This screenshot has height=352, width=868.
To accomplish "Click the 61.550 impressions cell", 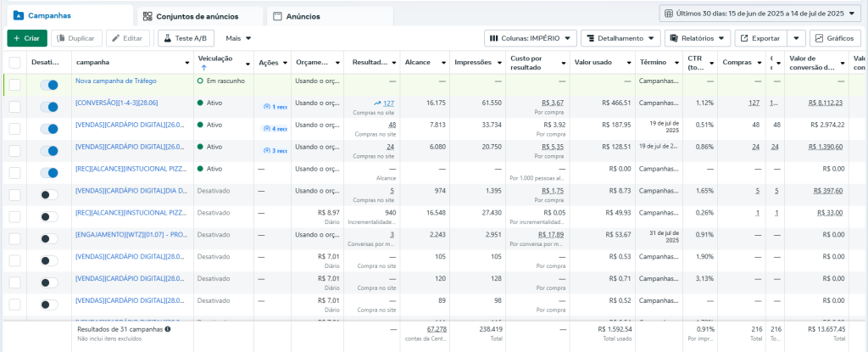I will point(492,103).
